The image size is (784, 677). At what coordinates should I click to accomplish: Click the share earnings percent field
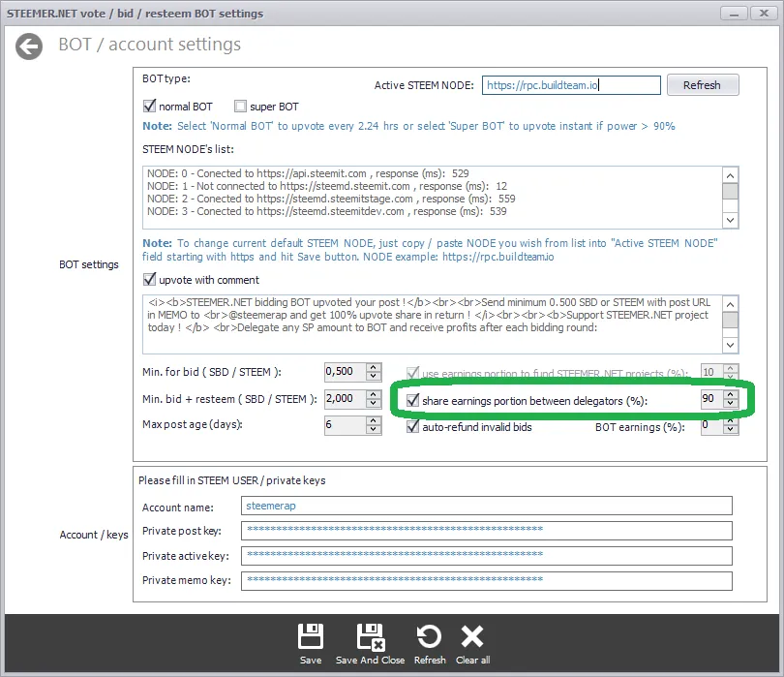tap(711, 399)
